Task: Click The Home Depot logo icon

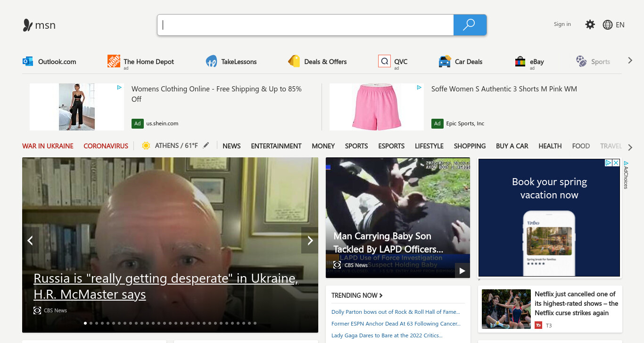Action: pyautogui.click(x=114, y=61)
